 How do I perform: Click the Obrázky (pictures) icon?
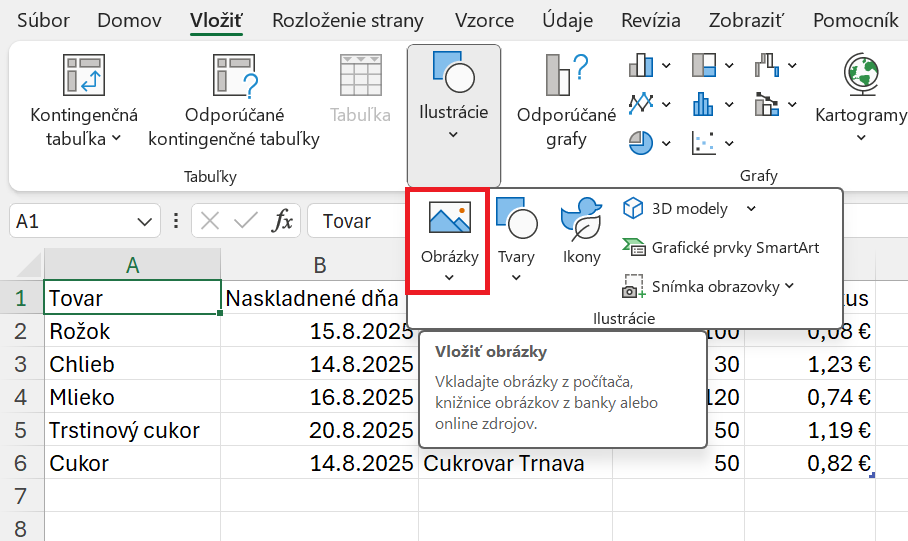[x=450, y=217]
